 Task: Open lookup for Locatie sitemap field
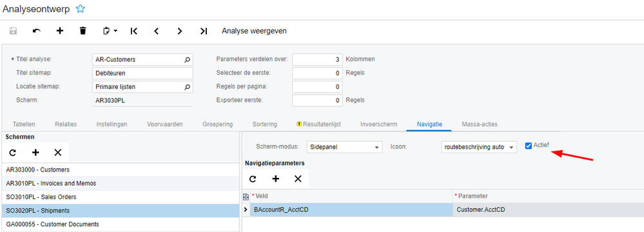tap(188, 86)
